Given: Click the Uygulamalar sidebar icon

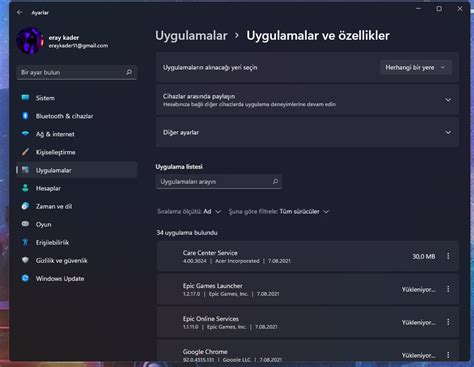Looking at the screenshot, I should click(25, 170).
